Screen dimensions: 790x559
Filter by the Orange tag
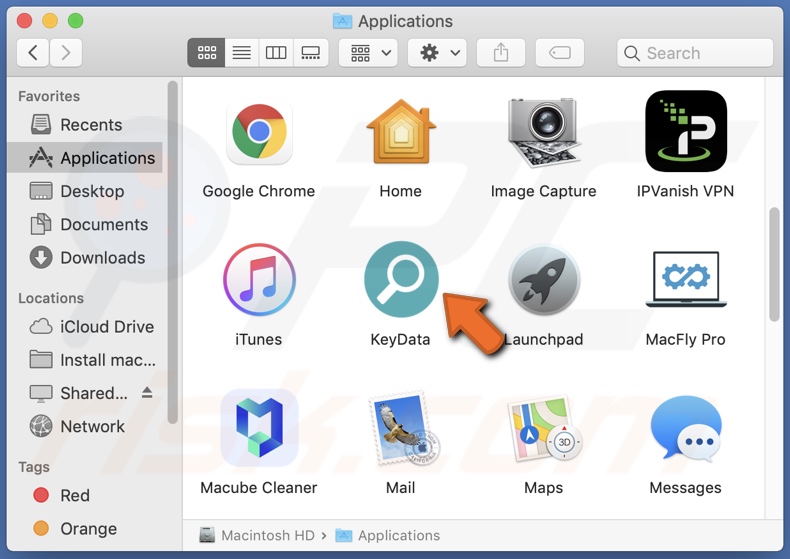click(x=85, y=529)
